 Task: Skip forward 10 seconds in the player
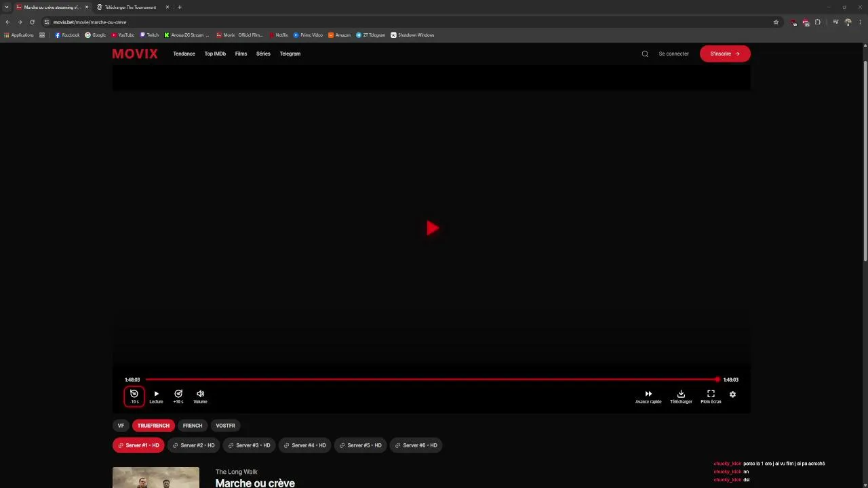click(x=178, y=396)
